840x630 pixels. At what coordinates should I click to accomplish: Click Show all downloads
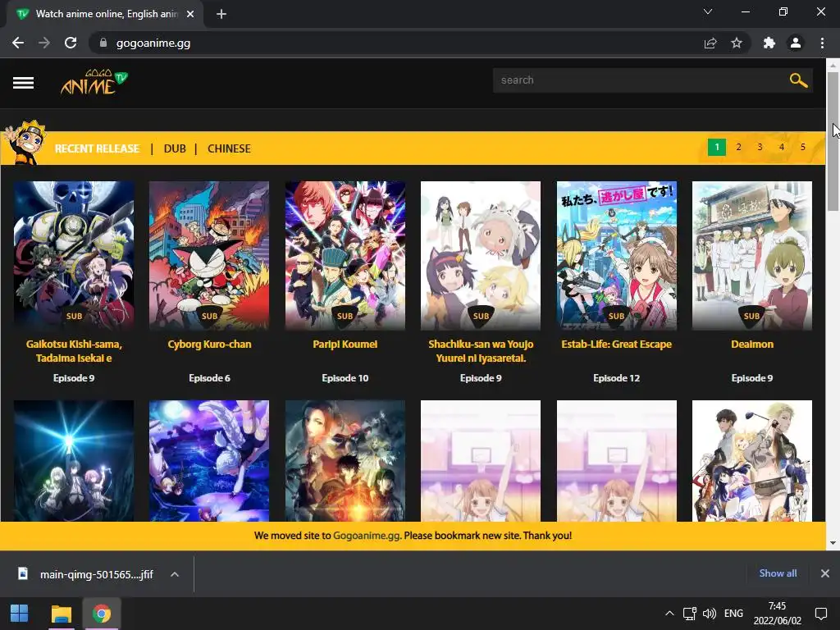coord(778,573)
